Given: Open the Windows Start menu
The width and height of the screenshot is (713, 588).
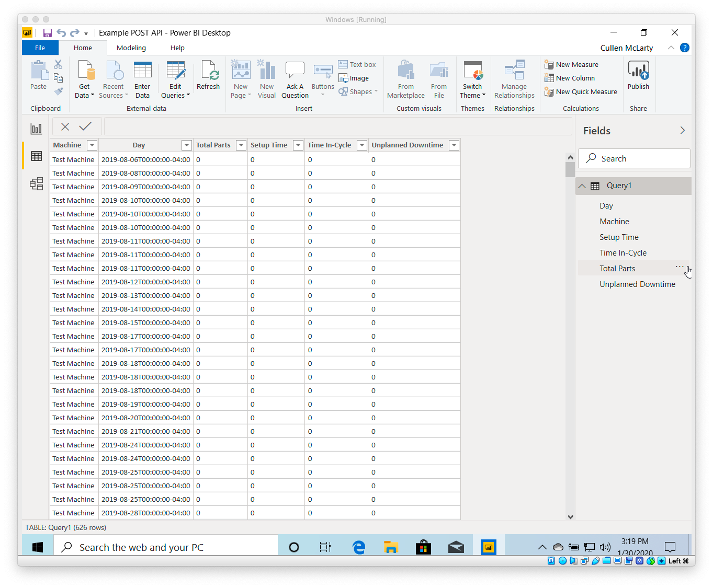Looking at the screenshot, I should point(38,547).
